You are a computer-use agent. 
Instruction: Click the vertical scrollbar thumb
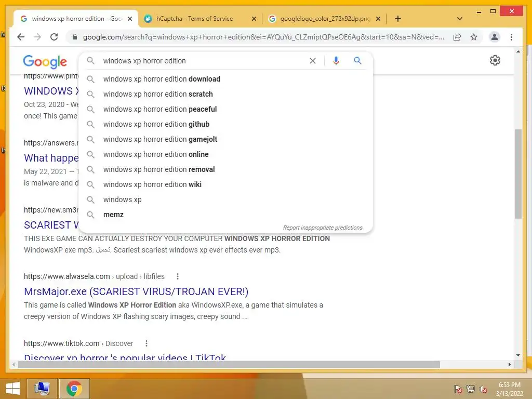pyautogui.click(x=518, y=174)
